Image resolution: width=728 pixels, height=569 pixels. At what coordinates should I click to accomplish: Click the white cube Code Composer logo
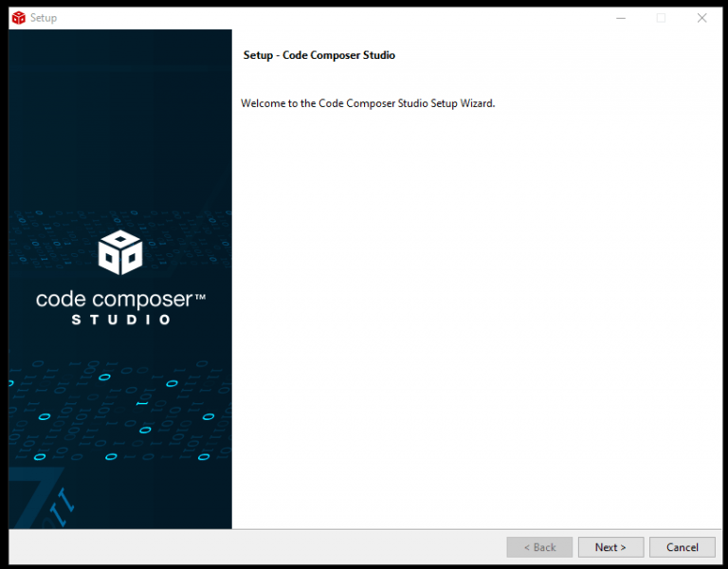click(120, 252)
